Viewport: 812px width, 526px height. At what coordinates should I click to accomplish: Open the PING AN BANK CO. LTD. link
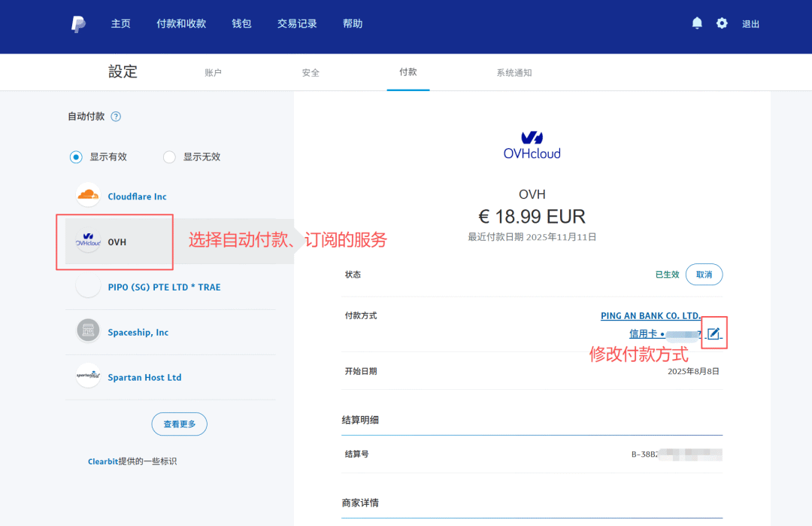(x=650, y=315)
